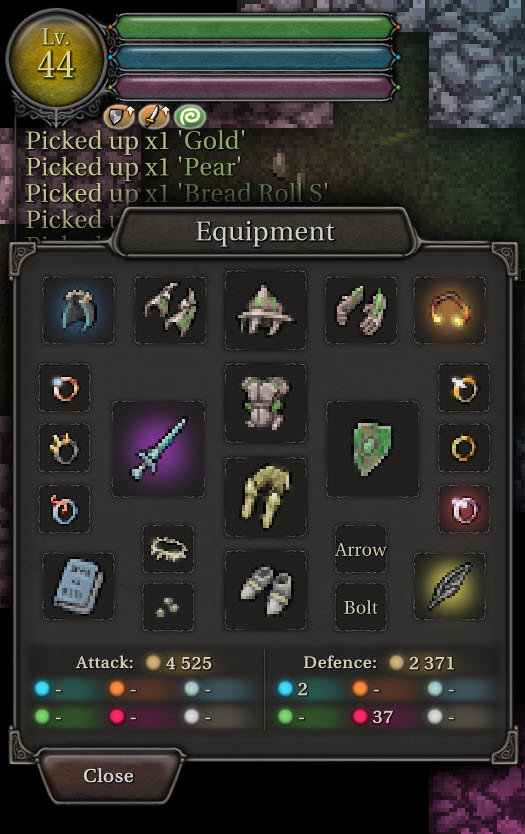Select the equipped teal sword weapon slot
The height and width of the screenshot is (834, 525).
(x=159, y=449)
